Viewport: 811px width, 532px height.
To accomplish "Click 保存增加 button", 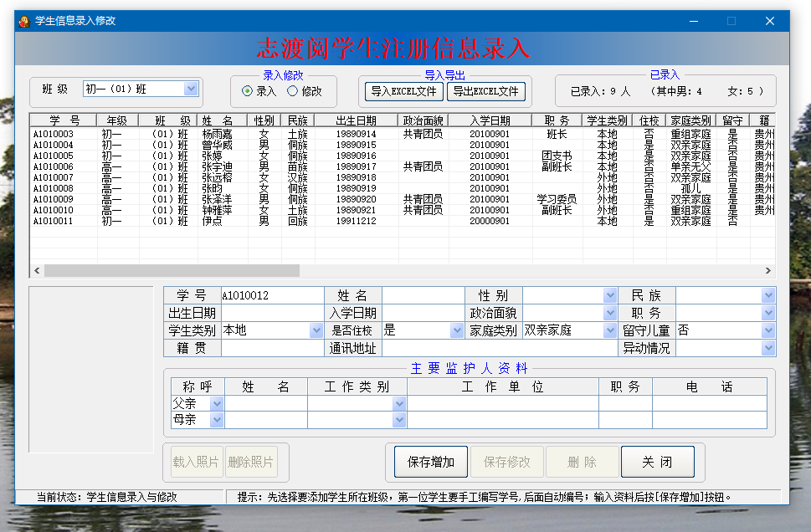I will [x=430, y=462].
